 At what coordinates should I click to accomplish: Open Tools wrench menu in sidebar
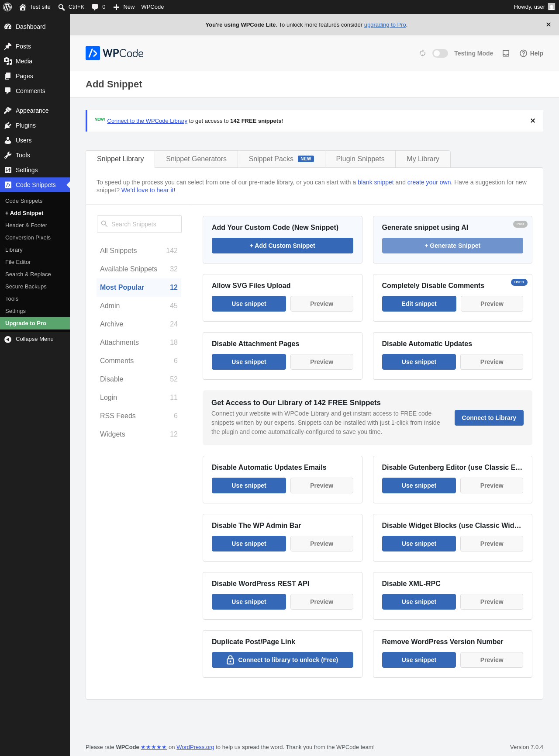tap(35, 155)
